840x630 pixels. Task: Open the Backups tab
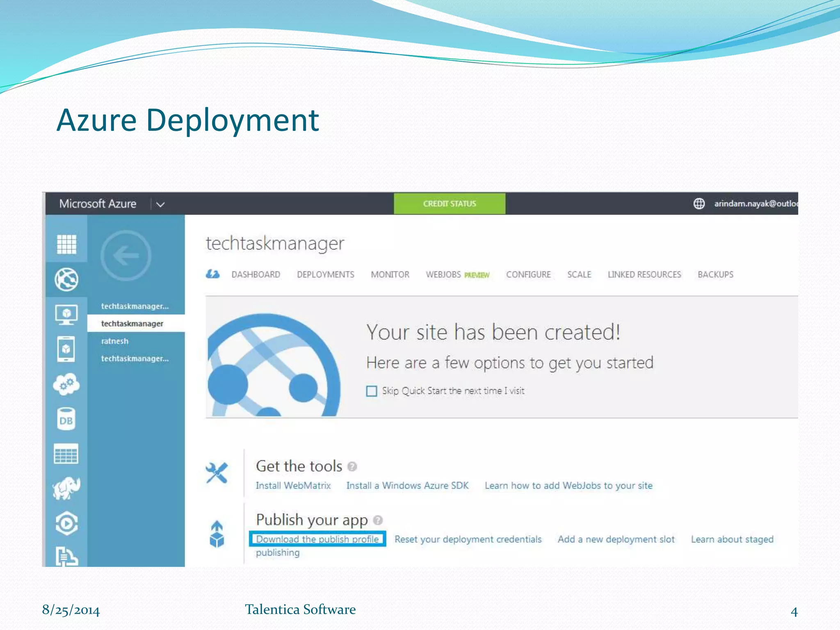coord(716,274)
